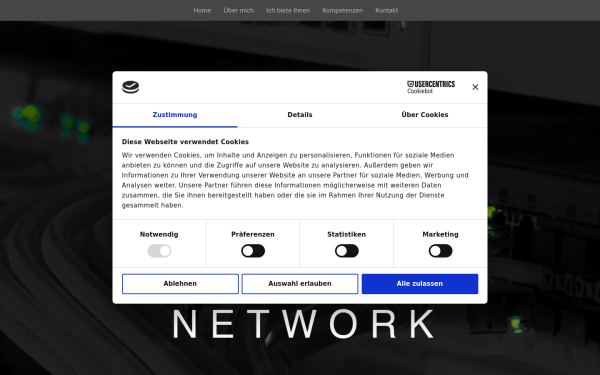The width and height of the screenshot is (600, 375).
Task: Open the Kontakt page link
Action: (x=386, y=10)
